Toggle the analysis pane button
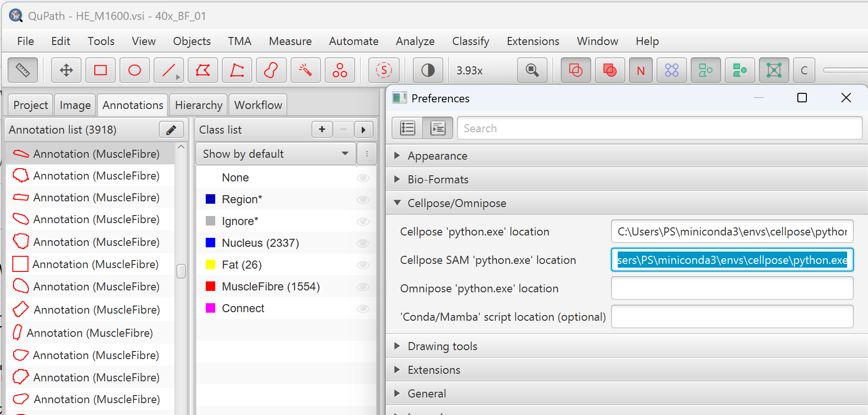Image resolution: width=868 pixels, height=415 pixels. (x=23, y=71)
